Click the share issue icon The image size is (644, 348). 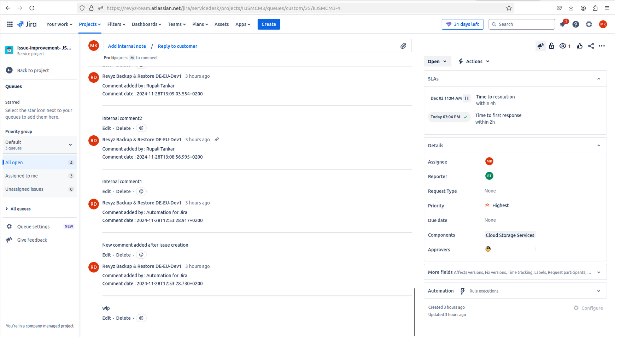[591, 46]
